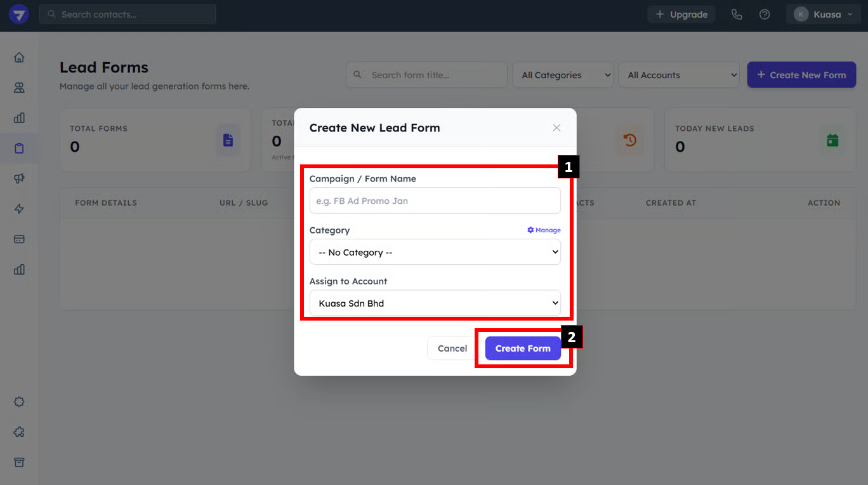The width and height of the screenshot is (868, 485).
Task: Click the home icon in sidebar
Action: [19, 58]
